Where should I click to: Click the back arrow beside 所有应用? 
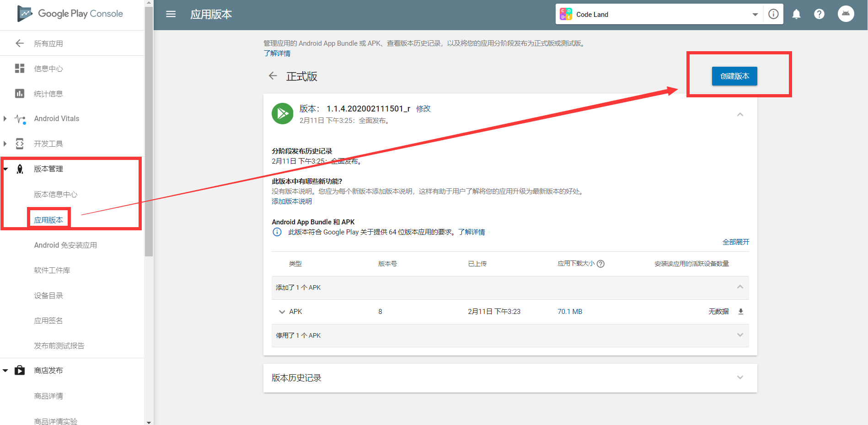pyautogui.click(x=20, y=43)
